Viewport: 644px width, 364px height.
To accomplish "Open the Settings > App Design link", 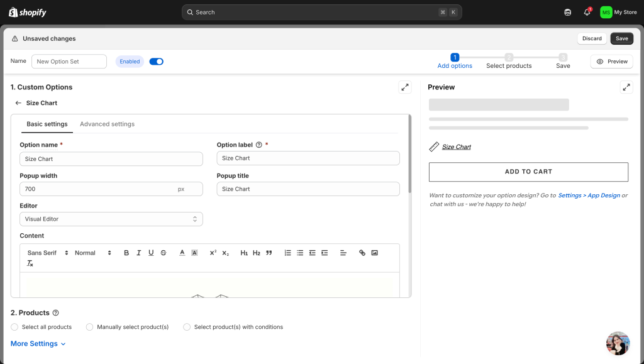I will (589, 196).
